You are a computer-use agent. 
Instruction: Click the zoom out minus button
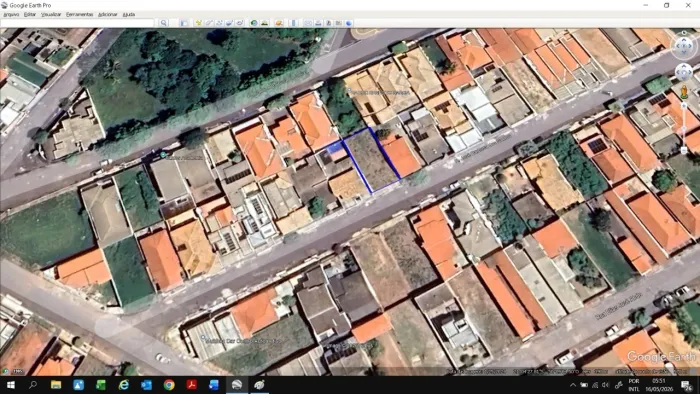click(684, 151)
